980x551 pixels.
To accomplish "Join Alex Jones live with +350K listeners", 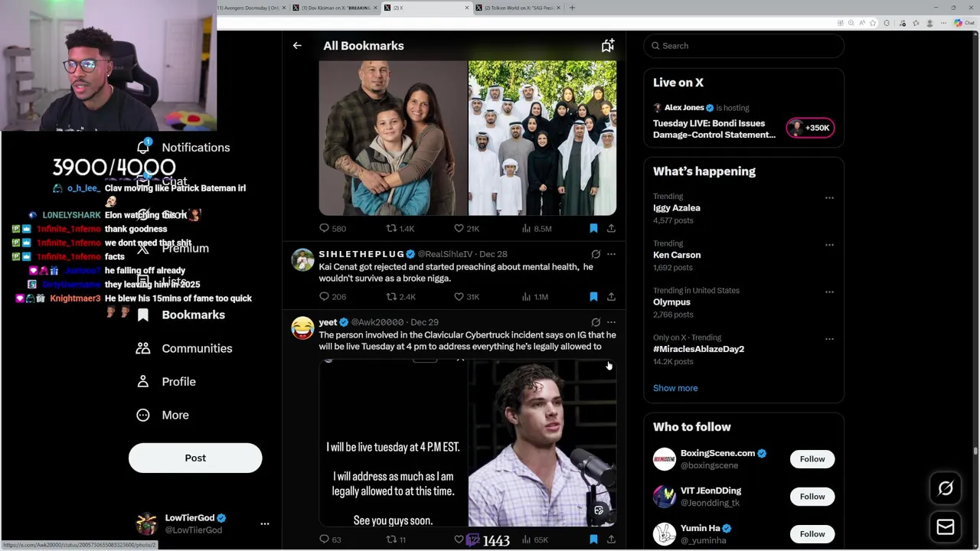I will point(810,128).
